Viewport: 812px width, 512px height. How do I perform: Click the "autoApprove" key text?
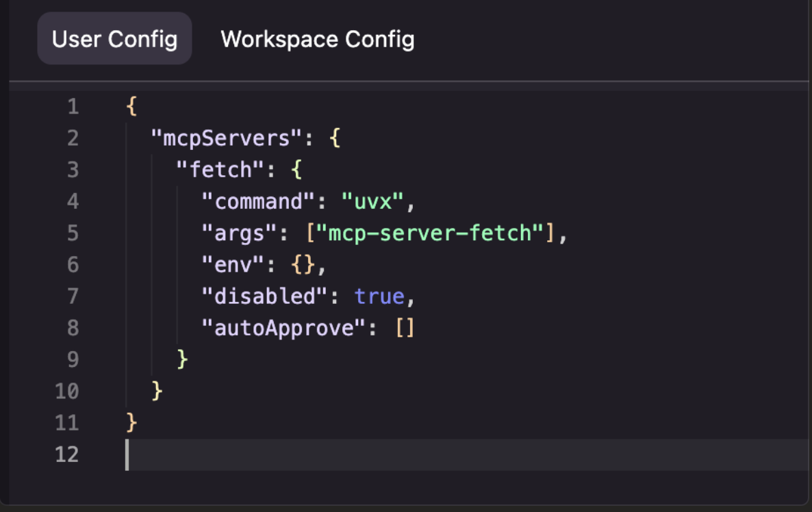click(283, 328)
